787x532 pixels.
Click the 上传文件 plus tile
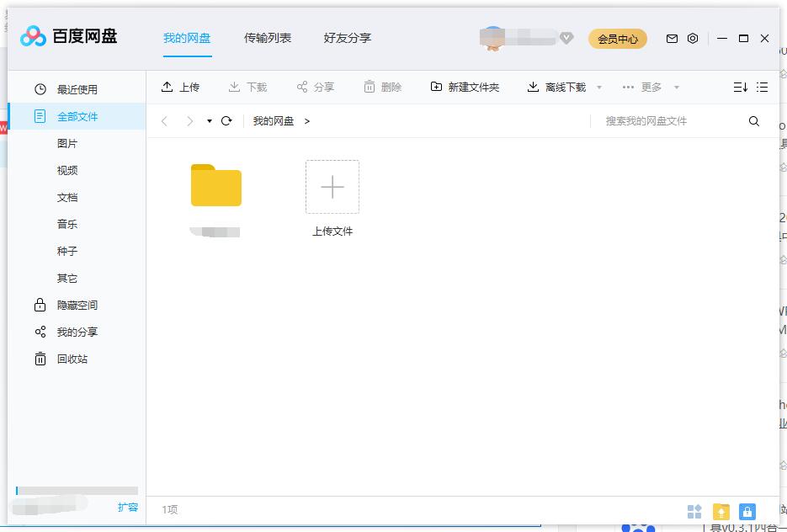[x=332, y=187]
